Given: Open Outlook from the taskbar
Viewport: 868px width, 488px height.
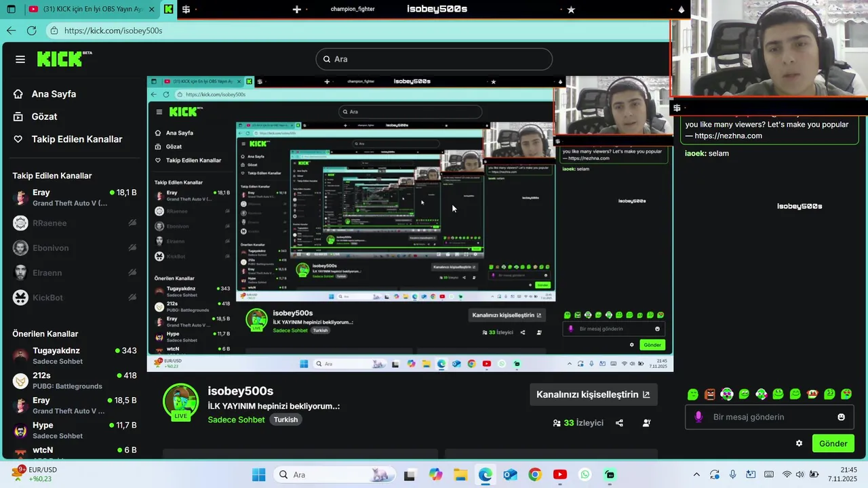Looking at the screenshot, I should [x=510, y=475].
